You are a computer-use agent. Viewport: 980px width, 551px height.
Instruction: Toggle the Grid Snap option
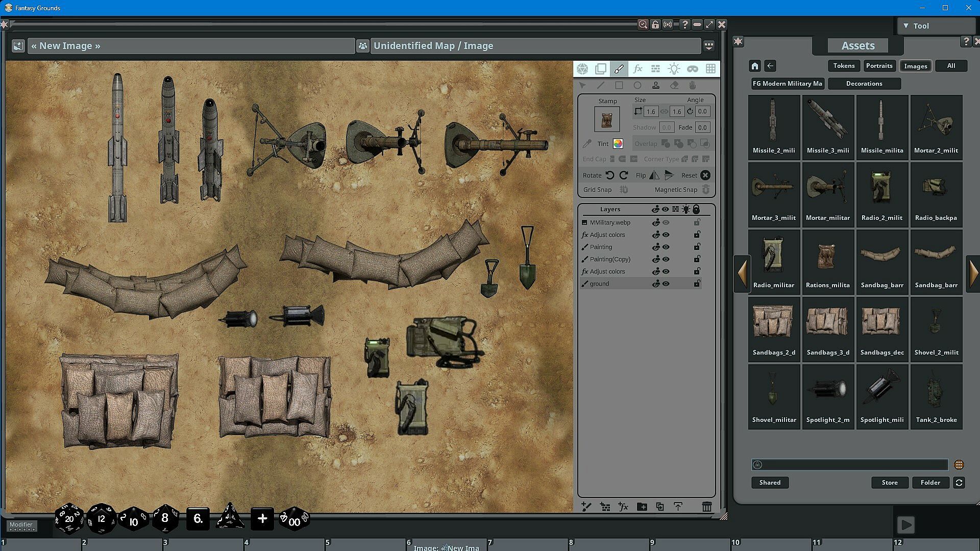pyautogui.click(x=624, y=190)
